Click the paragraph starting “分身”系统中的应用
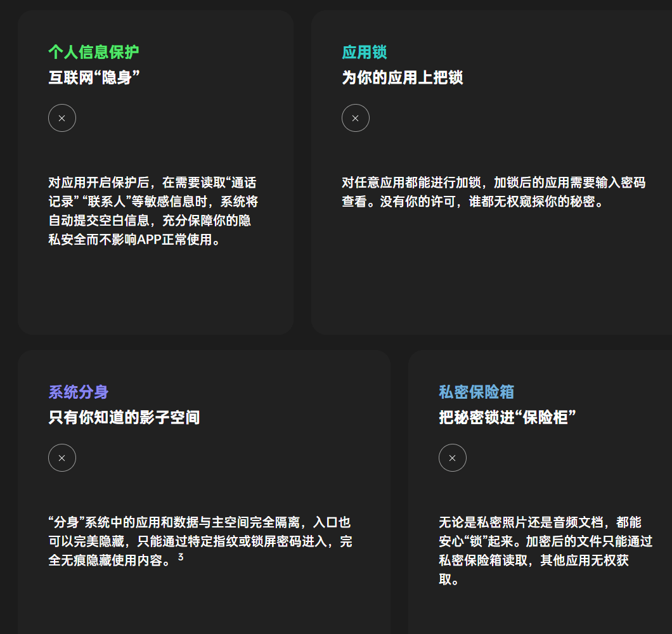 tap(200, 541)
